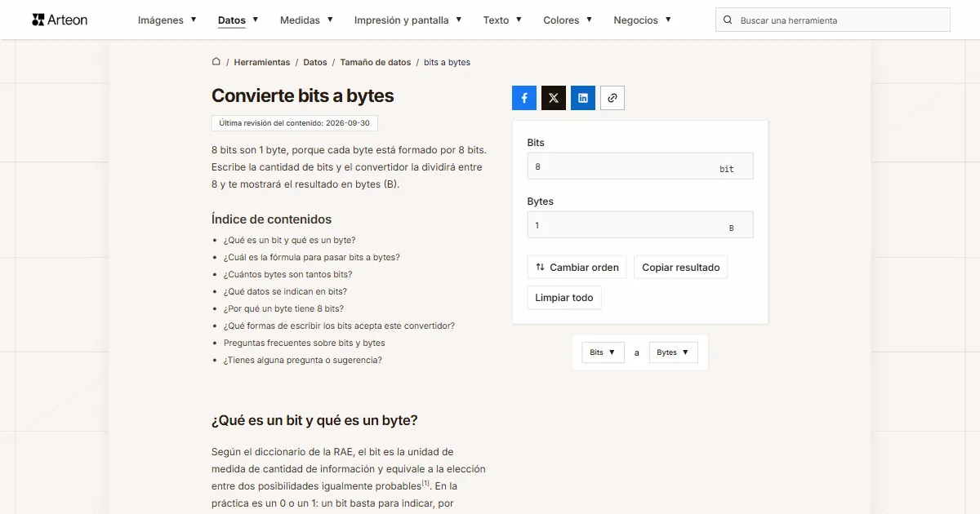
Task: Click the 'Índice de contenidos' heading
Action: [x=272, y=219]
